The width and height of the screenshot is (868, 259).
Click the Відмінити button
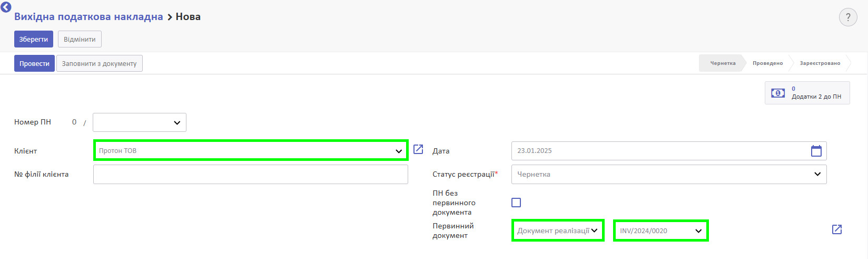point(80,39)
